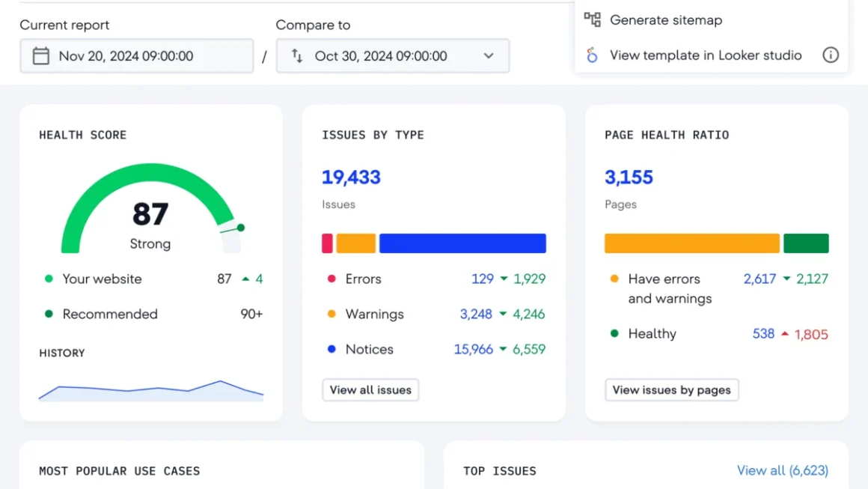
Task: Click the Healthy pages count 538
Action: (x=763, y=334)
